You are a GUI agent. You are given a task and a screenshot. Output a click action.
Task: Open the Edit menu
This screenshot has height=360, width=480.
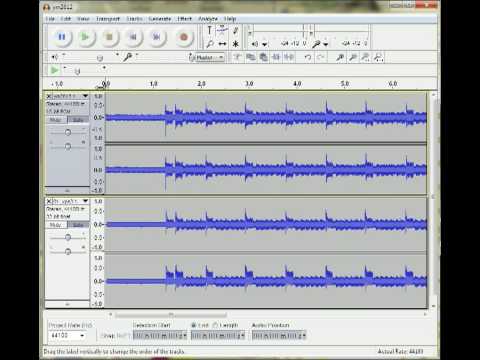(66, 19)
